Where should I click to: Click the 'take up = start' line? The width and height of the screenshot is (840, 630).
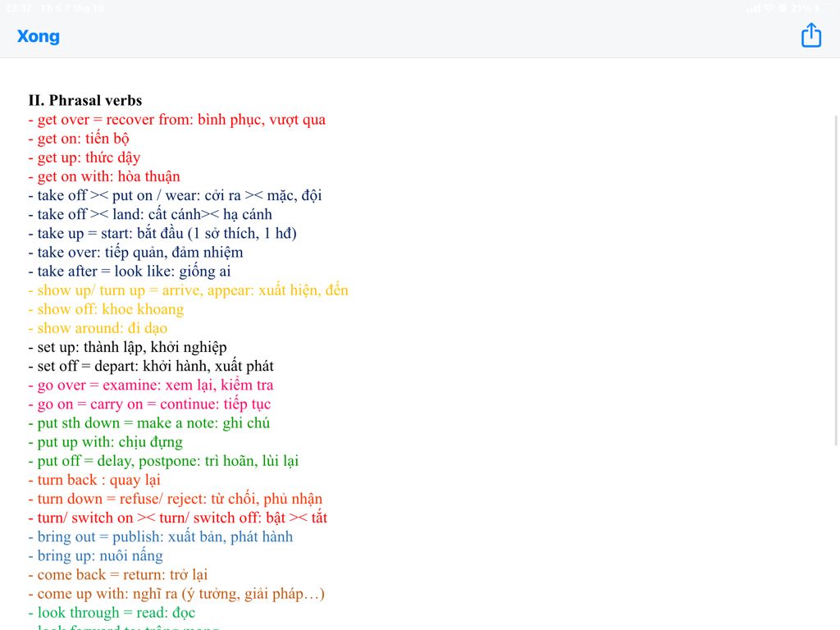point(162,233)
